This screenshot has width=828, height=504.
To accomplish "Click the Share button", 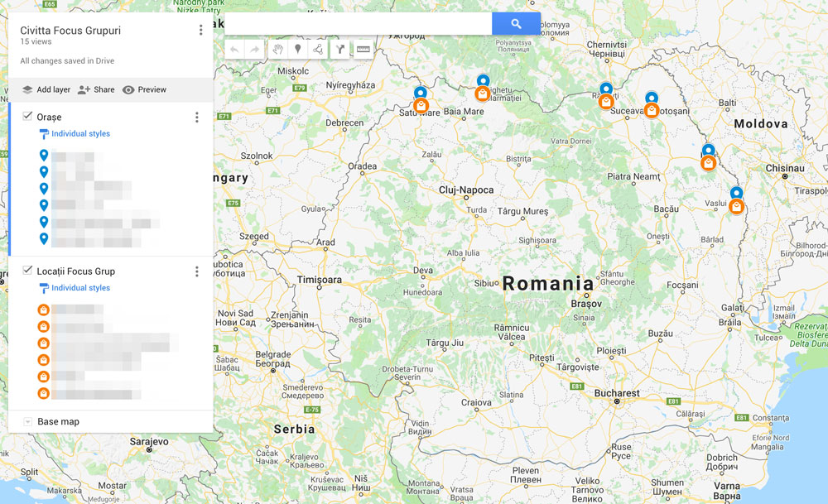I will tap(96, 89).
